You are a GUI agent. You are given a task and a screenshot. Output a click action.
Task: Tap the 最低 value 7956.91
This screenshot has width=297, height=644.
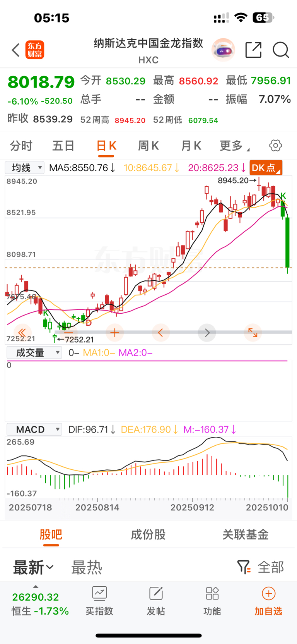pos(271,81)
